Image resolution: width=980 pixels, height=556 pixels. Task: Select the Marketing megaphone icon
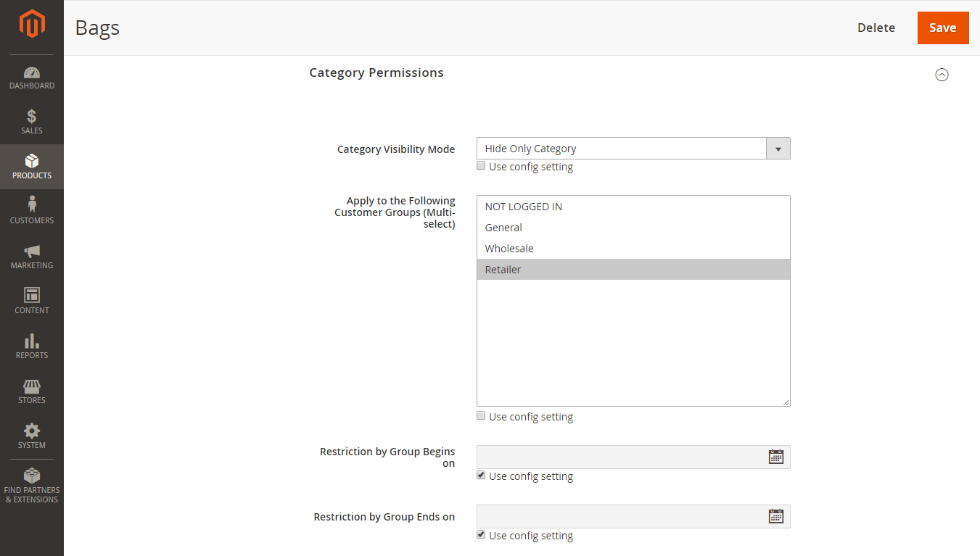[x=32, y=255]
